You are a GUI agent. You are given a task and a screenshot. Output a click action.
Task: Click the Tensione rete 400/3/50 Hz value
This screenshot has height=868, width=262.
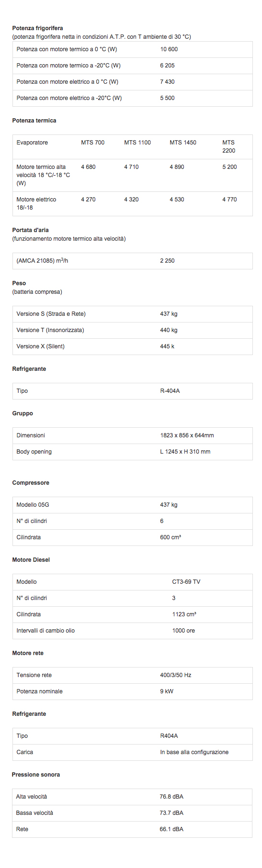176,675
